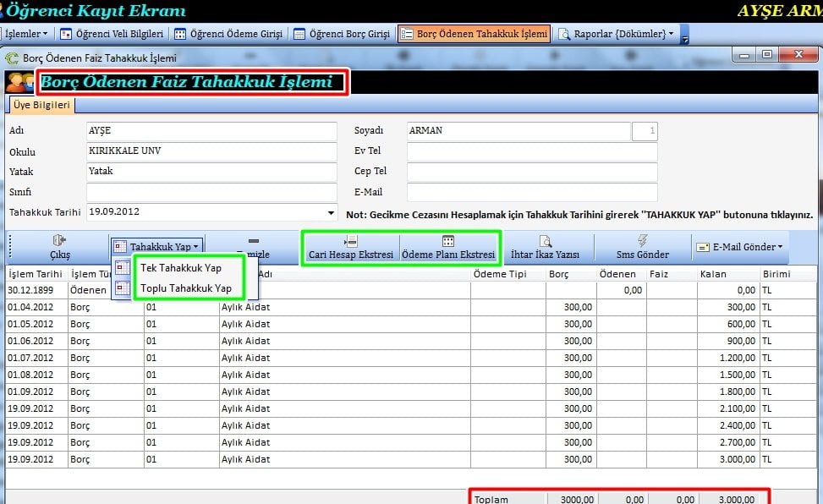
Task: Open the İşlemler menu
Action: coord(26,34)
